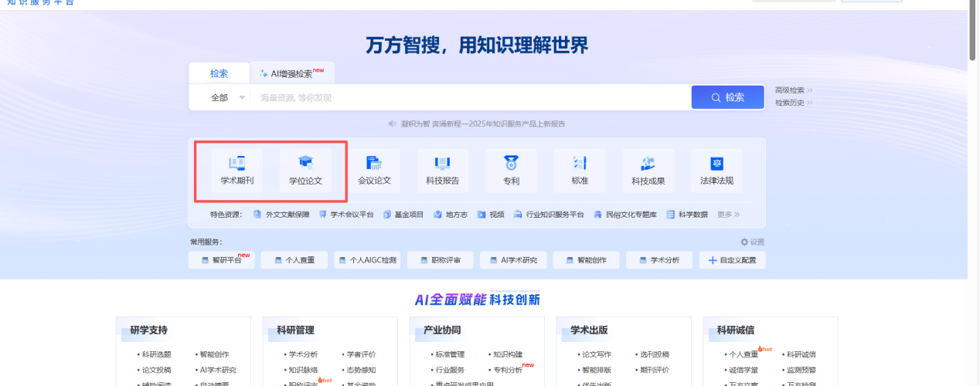Open the 会议论文 category tile
Screen dimensions: 980x386
pyautogui.click(x=374, y=171)
